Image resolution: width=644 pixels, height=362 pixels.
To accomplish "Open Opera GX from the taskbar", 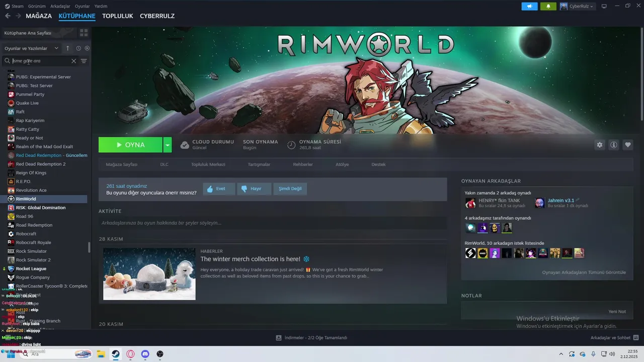I will [x=131, y=354].
